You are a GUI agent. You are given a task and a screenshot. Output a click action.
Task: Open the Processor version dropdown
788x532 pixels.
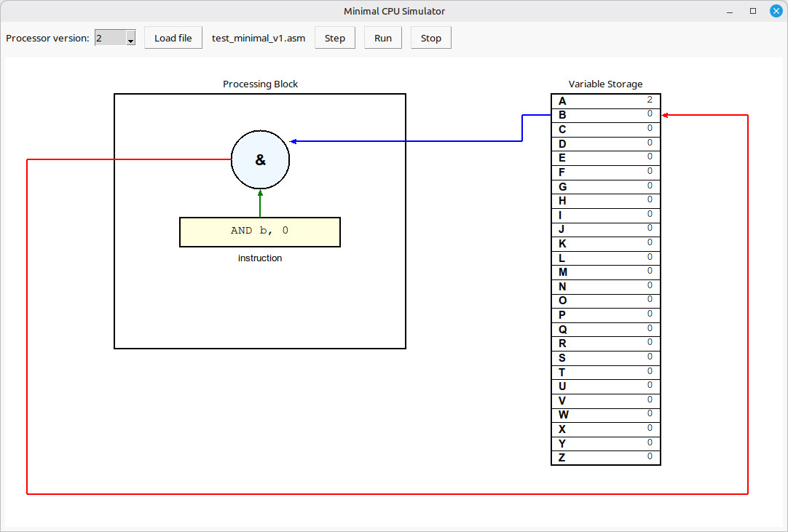pos(115,38)
